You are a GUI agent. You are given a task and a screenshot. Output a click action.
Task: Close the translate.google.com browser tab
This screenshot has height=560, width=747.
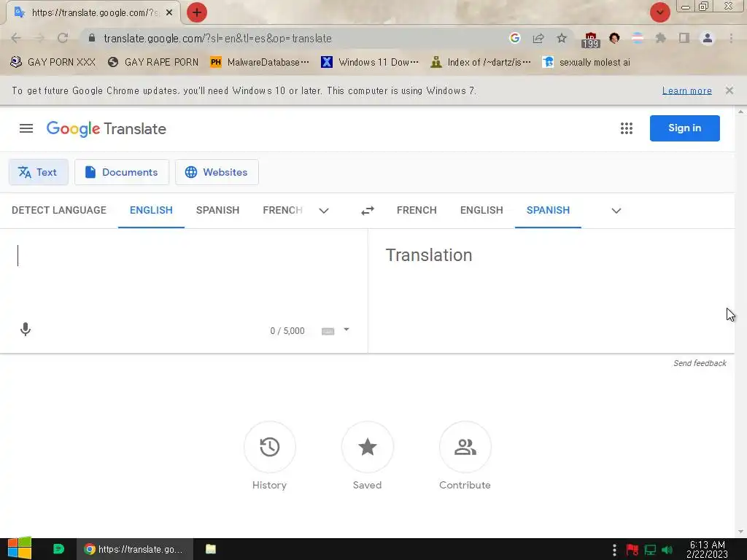tap(169, 13)
